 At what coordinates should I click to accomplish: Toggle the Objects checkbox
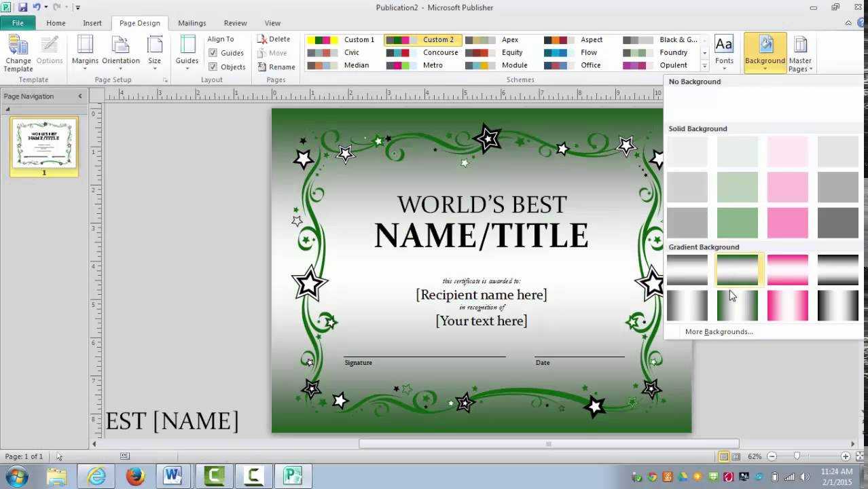213,67
